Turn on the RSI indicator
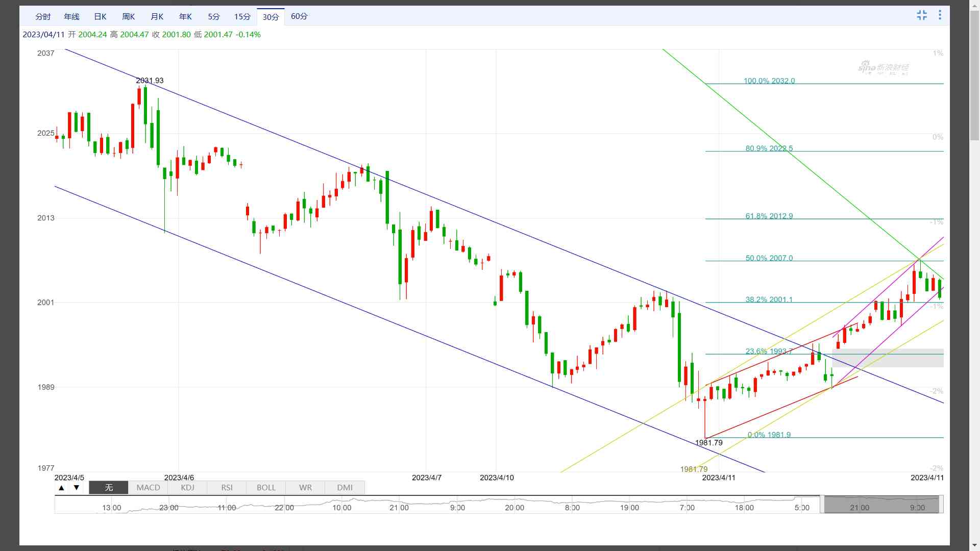Viewport: 980px width, 551px height. click(227, 488)
